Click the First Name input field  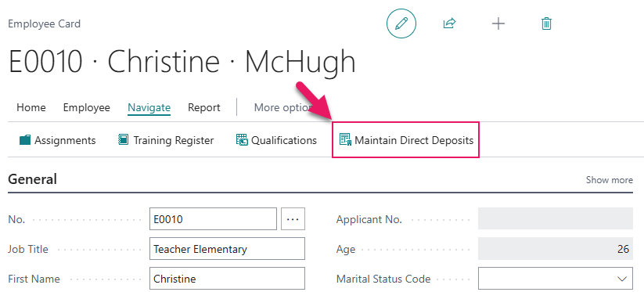[x=227, y=279]
